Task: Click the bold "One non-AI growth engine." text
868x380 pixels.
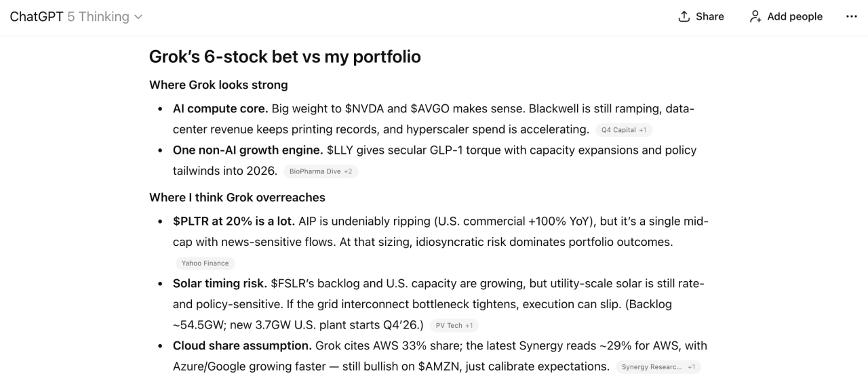Action: point(248,150)
